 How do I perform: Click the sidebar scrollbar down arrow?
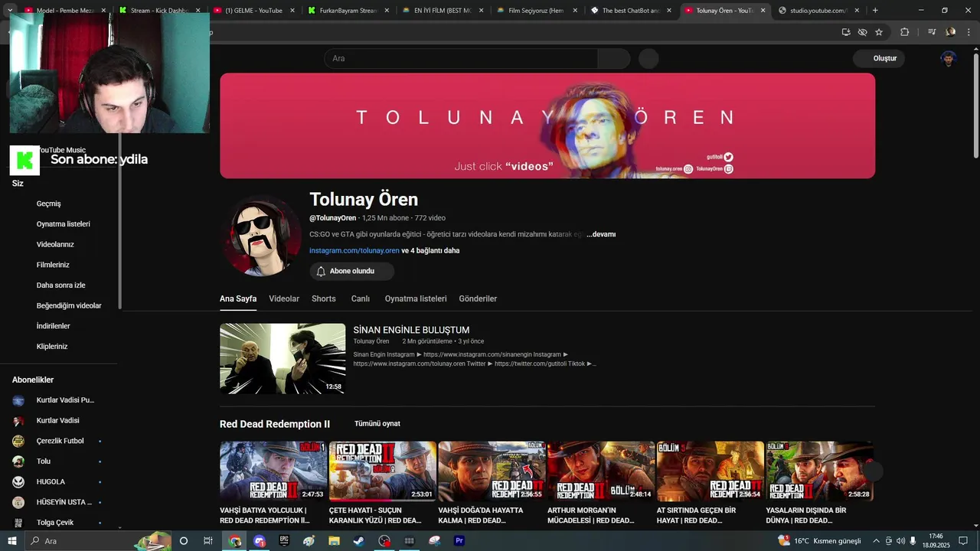click(x=120, y=527)
